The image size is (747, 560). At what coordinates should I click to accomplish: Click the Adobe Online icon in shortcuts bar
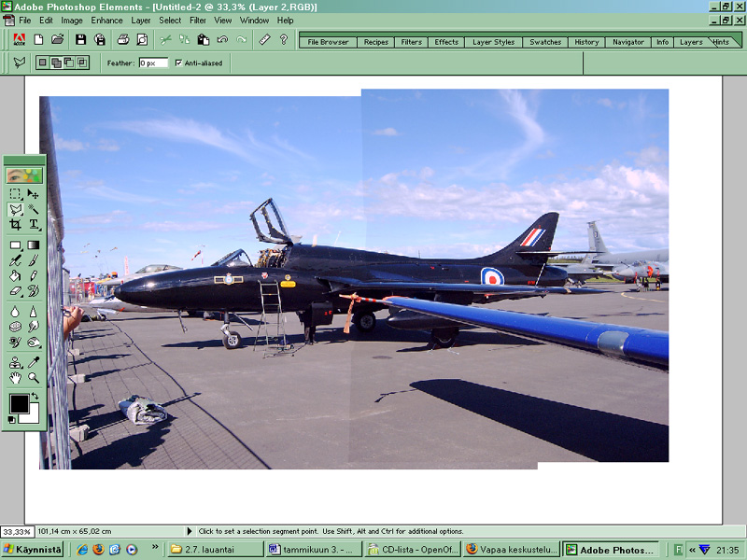tap(19, 39)
